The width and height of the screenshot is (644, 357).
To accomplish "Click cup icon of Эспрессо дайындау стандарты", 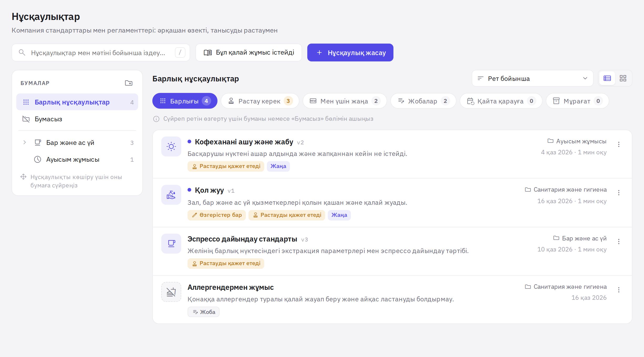I will (x=171, y=244).
